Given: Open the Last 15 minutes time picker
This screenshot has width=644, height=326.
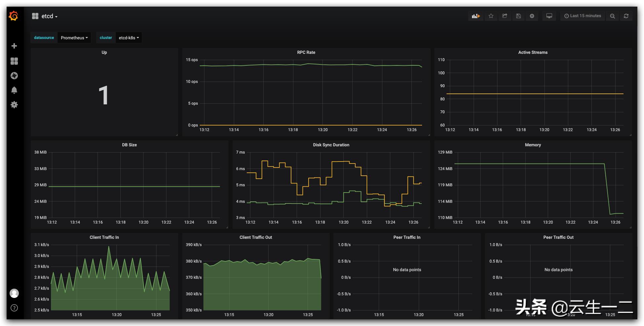Looking at the screenshot, I should 582,16.
